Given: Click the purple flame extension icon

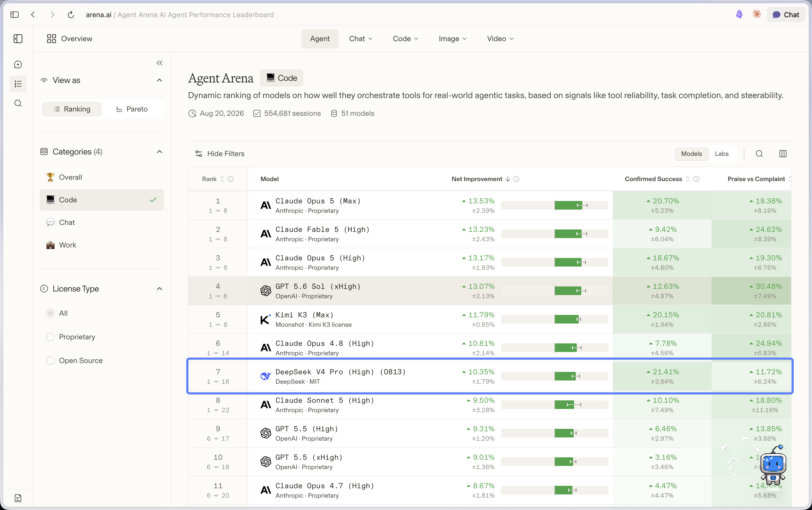Looking at the screenshot, I should (739, 15).
